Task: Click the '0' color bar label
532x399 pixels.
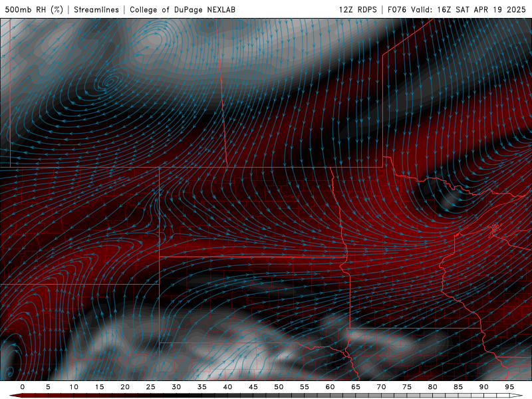Action: click(x=23, y=387)
